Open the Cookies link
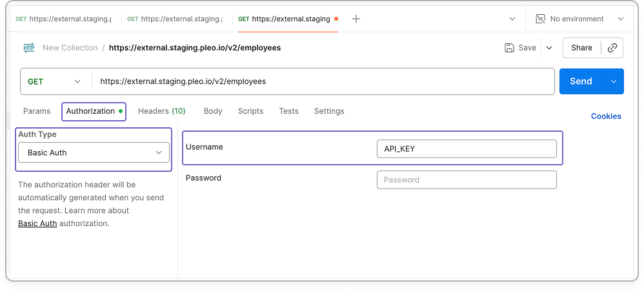This screenshot has height=292, width=644. click(606, 116)
